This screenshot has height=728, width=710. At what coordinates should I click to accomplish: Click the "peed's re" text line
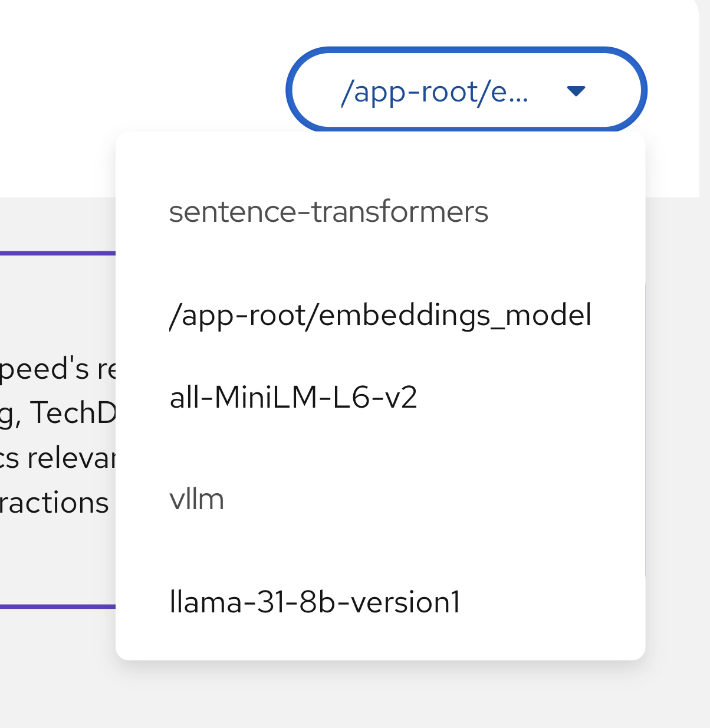click(58, 369)
